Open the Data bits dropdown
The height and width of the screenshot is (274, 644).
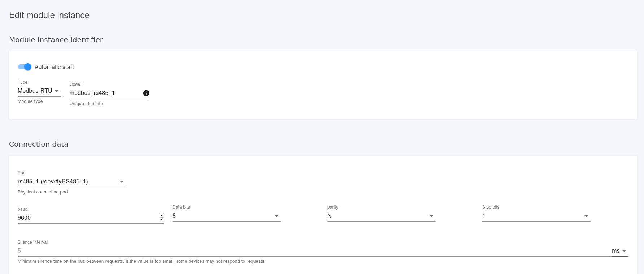226,216
